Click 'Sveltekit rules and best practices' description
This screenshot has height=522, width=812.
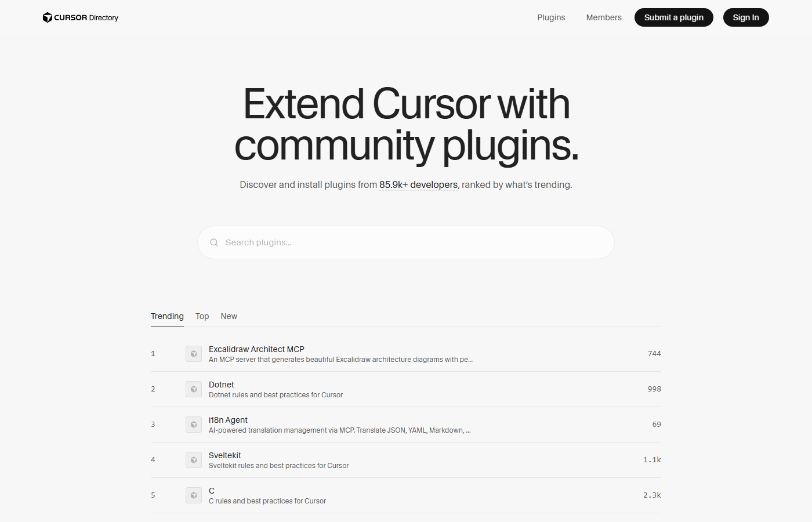pyautogui.click(x=279, y=466)
